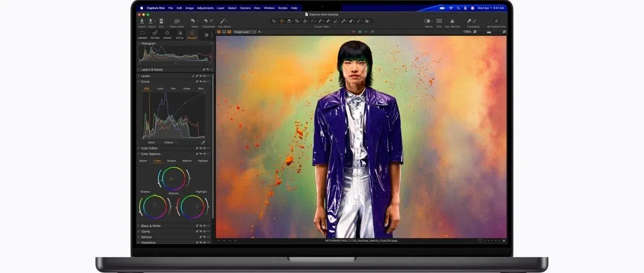This screenshot has height=273, width=644.
Task: Open the Apple menu
Action: pos(142,8)
